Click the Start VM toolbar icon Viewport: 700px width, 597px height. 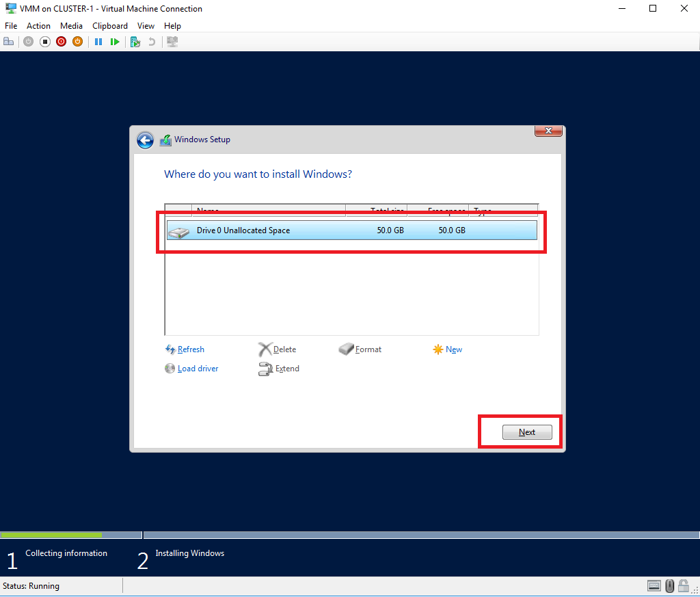click(x=29, y=42)
